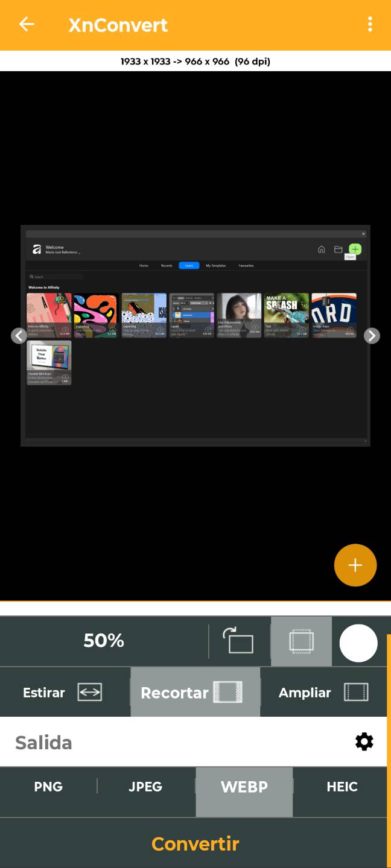Tap the Convertir button
391x868 pixels.
click(x=195, y=843)
